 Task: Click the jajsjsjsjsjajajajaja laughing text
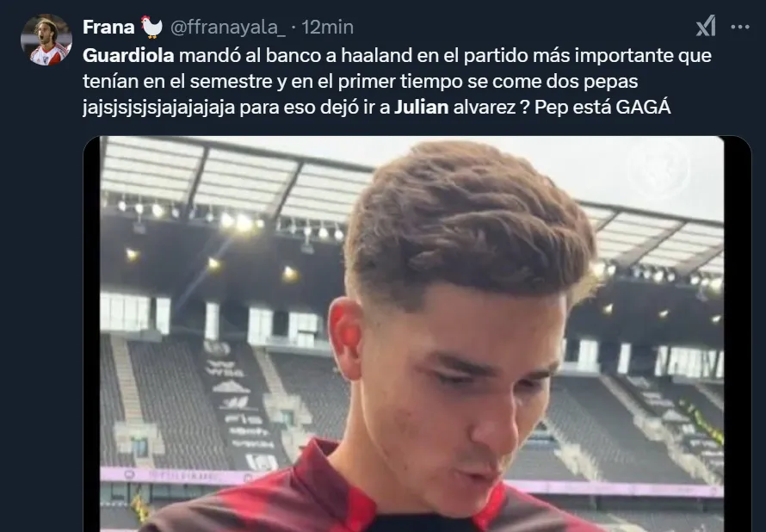[158, 108]
